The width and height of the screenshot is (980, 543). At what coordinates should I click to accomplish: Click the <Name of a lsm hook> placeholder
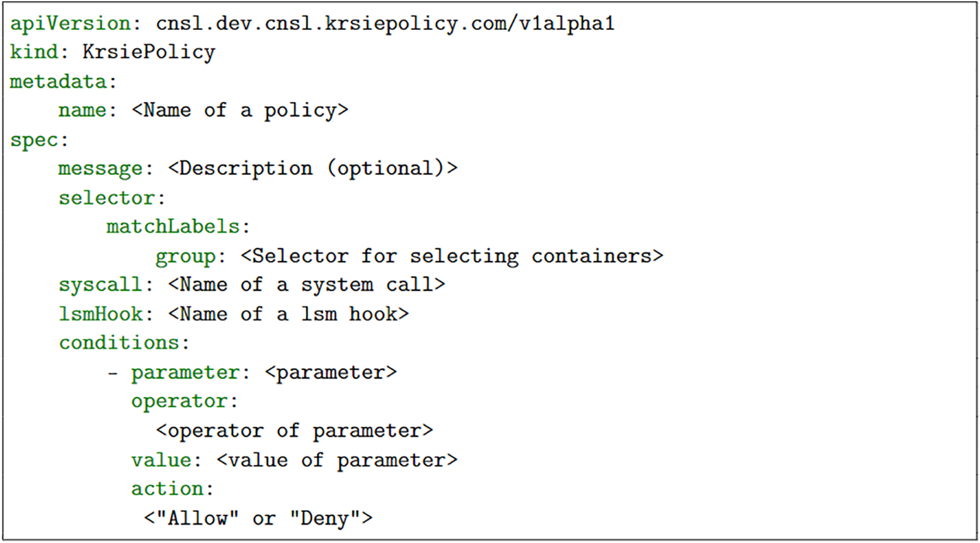pyautogui.click(x=288, y=314)
